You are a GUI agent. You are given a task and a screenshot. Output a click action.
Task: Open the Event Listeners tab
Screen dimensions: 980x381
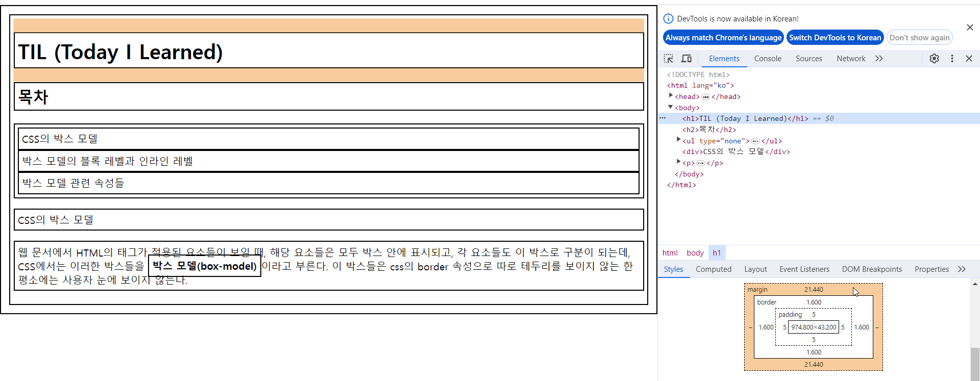tap(804, 269)
